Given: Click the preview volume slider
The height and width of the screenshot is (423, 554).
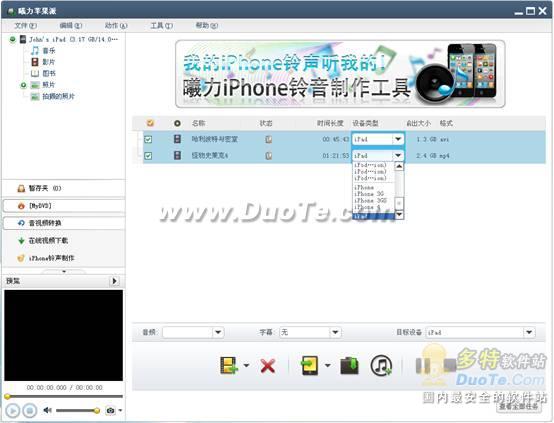Looking at the screenshot, I should [x=78, y=410].
